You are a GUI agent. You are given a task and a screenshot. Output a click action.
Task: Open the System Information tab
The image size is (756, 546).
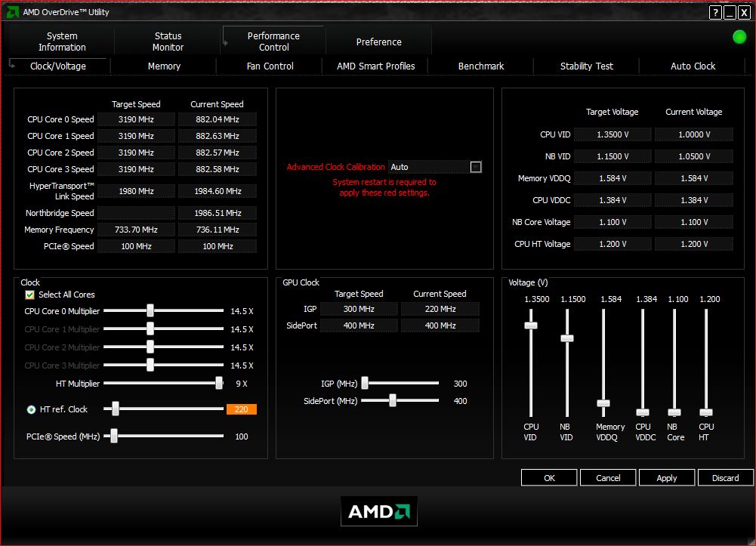point(62,42)
